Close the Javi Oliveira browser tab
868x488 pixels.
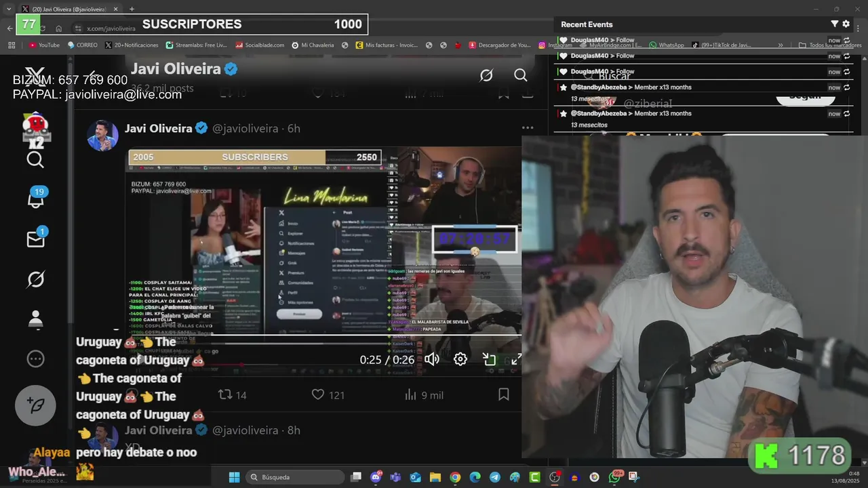(x=115, y=9)
